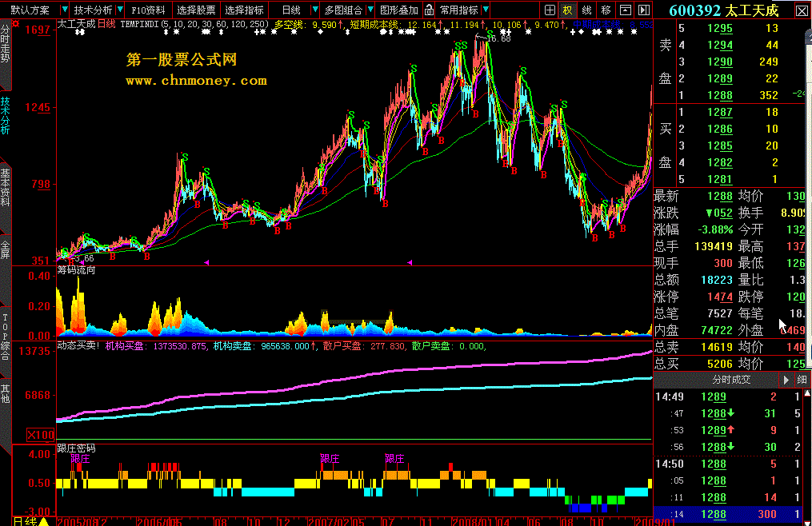Click the 多图组合 toolbar button
The image size is (812, 526).
343,10
